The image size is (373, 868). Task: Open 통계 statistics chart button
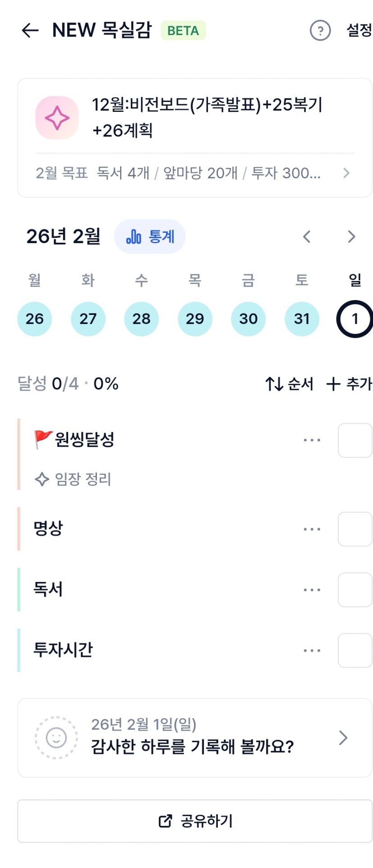coord(150,236)
